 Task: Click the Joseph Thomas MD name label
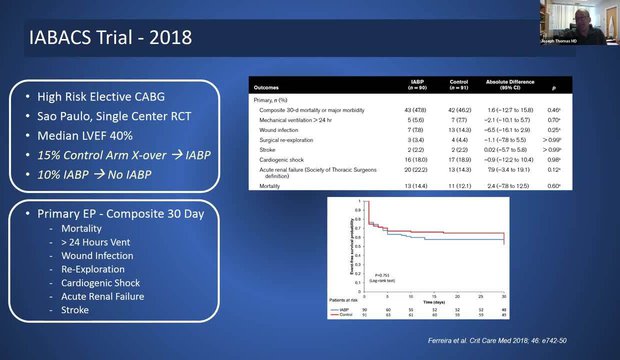[559, 41]
